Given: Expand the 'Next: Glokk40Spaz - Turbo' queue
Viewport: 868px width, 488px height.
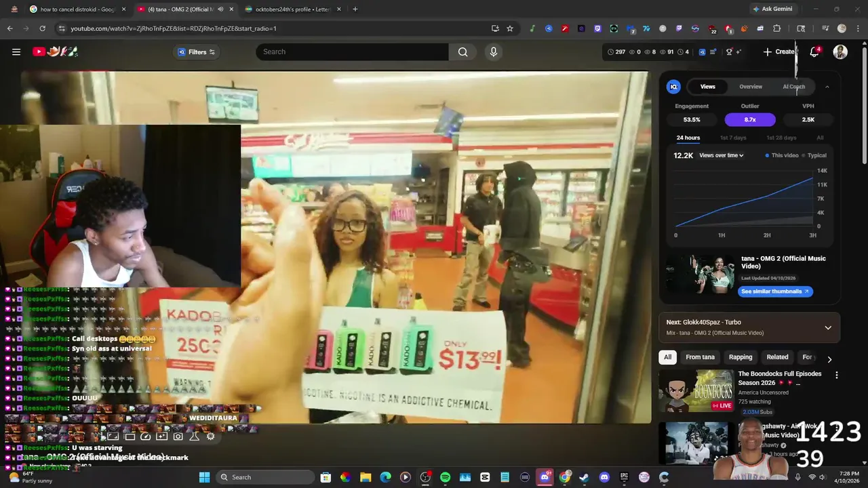Looking at the screenshot, I should pos(827,327).
